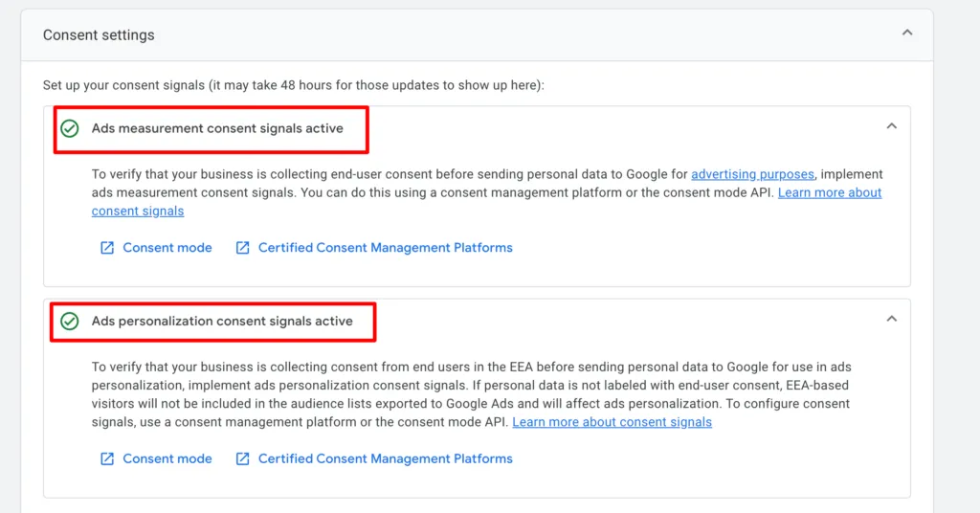
Task: Open Learn more link in Ads personalization section
Action: tap(612, 422)
